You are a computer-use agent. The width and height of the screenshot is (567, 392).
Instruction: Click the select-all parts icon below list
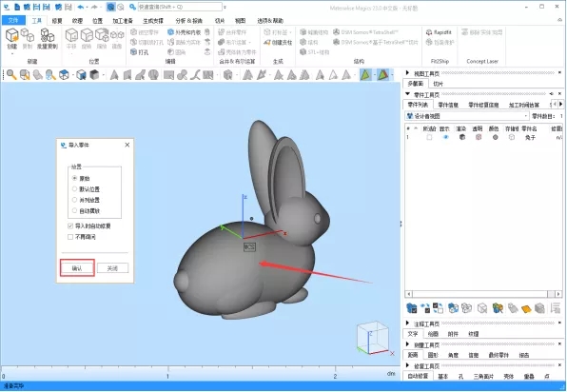coord(411,308)
